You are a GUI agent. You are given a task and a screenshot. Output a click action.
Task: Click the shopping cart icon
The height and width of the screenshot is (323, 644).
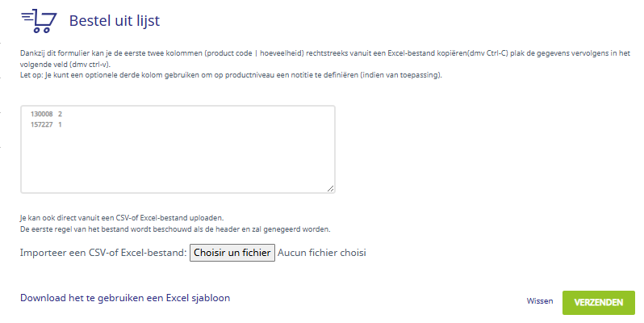(x=44, y=20)
